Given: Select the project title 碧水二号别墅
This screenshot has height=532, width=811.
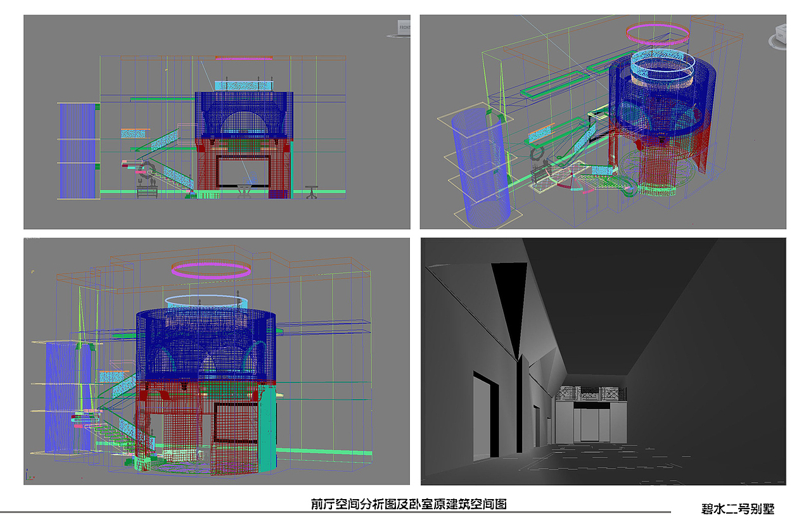Looking at the screenshot, I should pos(738,509).
